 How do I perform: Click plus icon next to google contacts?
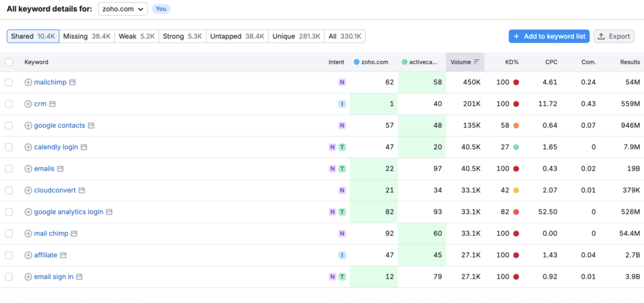tap(28, 126)
